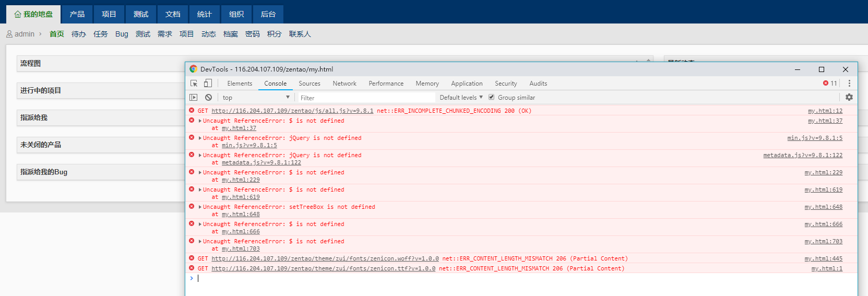Expand the setTreeBox ReferenceError entry
868x296 pixels.
[200, 207]
